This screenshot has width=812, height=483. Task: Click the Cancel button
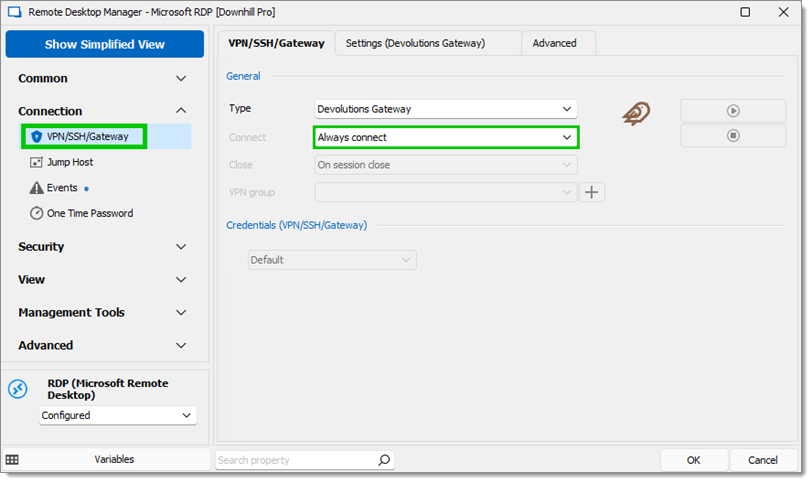click(x=762, y=460)
